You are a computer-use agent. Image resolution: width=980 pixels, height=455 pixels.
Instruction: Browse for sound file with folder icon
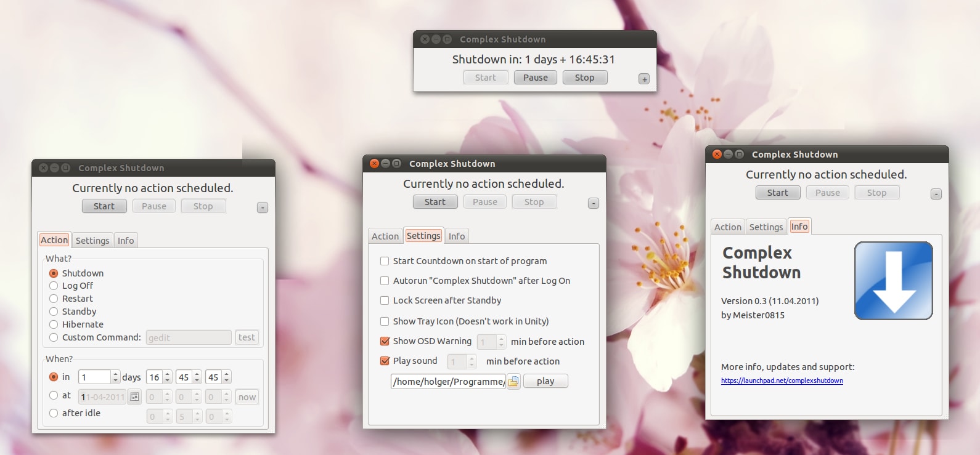coord(513,382)
